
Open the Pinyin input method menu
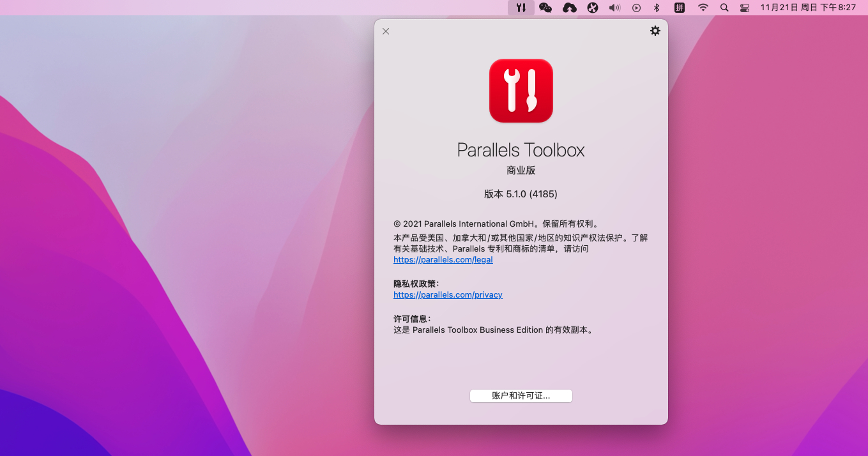click(x=680, y=8)
